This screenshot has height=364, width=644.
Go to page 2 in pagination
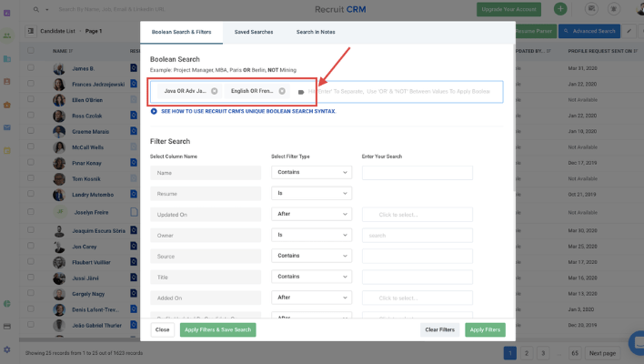tap(527, 353)
